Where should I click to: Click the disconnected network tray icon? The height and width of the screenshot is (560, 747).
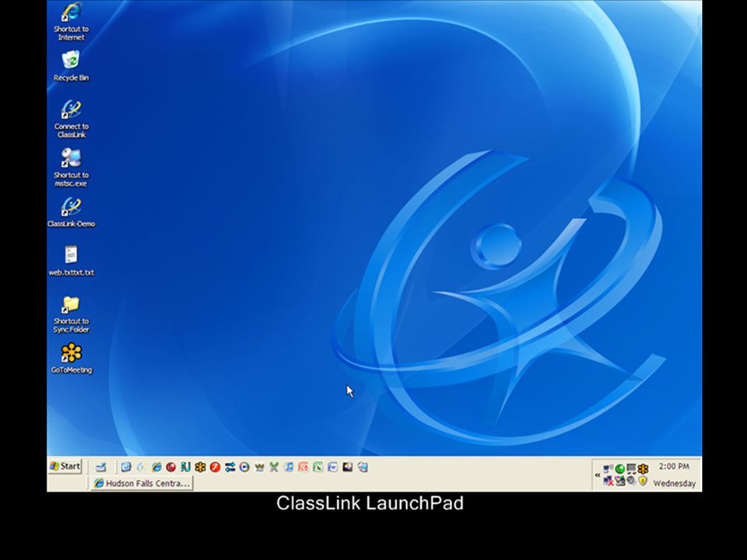coord(608,481)
